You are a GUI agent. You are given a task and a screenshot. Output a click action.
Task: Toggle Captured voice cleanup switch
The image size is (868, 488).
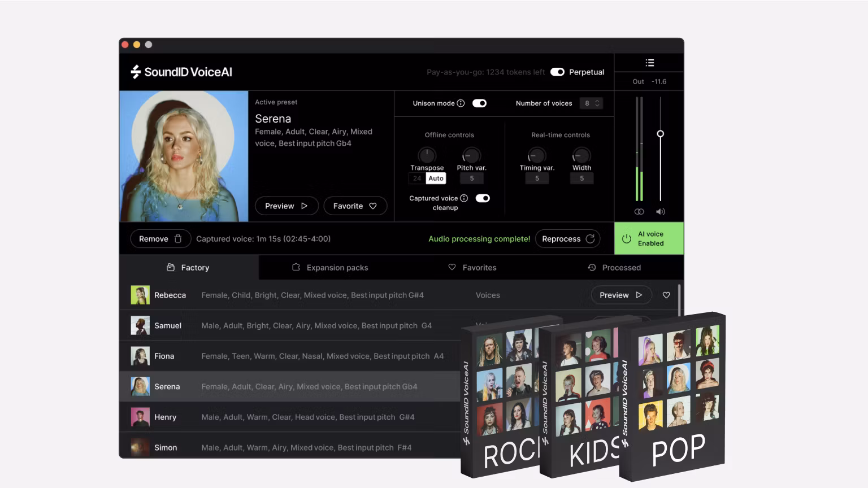coord(483,198)
